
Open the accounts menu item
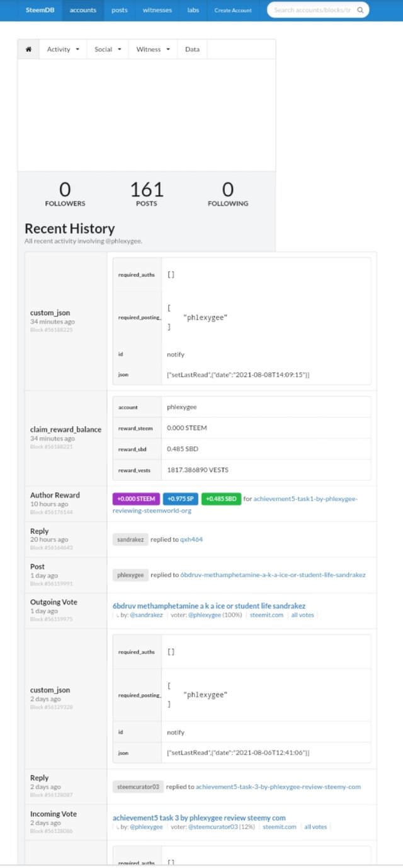[83, 10]
